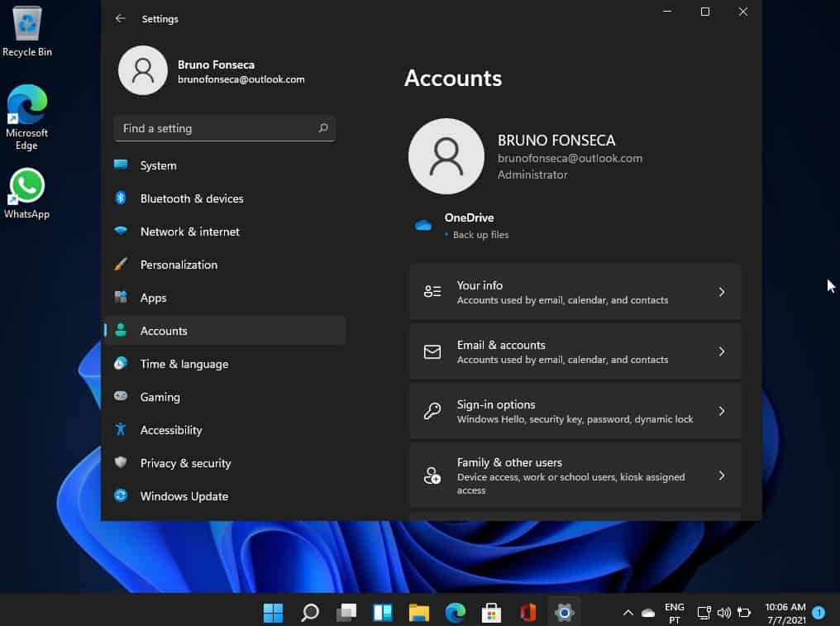Open Microsoft Store on the taskbar

492,613
